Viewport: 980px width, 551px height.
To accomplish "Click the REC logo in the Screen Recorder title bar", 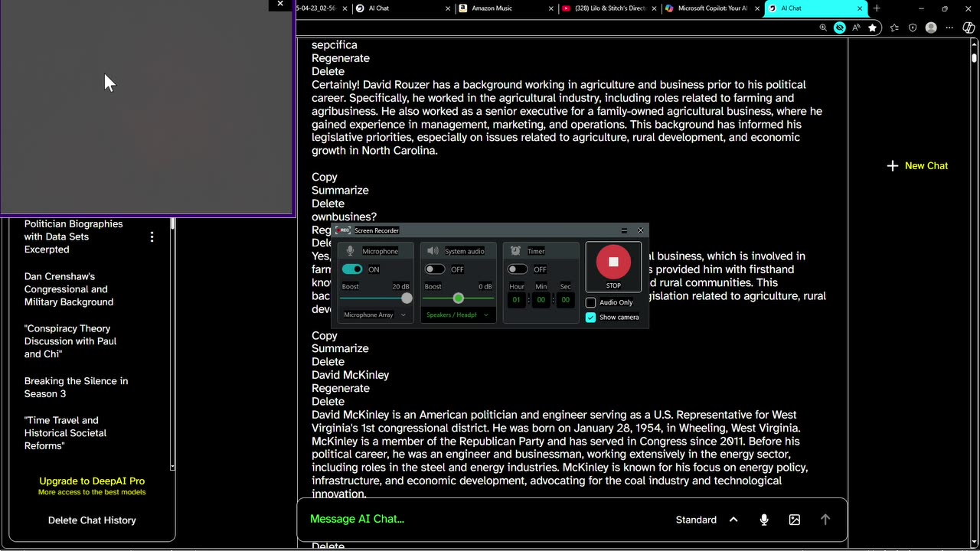I will 344,230.
